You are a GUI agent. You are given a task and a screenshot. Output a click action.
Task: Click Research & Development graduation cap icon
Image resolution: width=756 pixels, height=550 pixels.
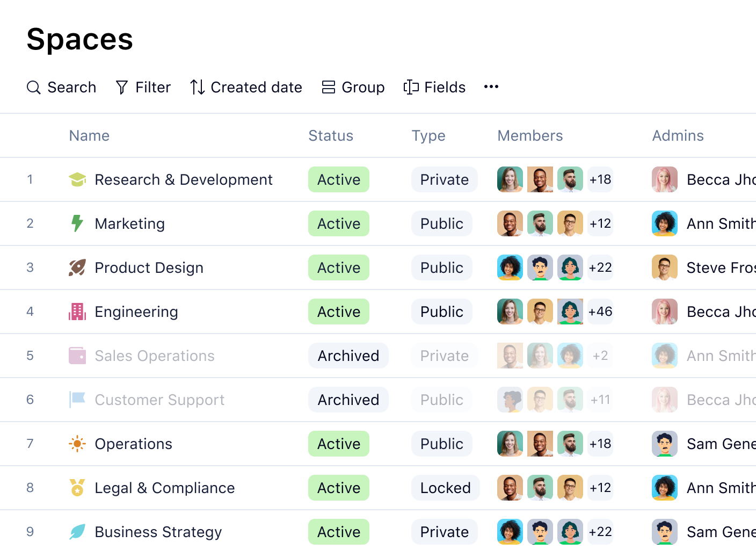pyautogui.click(x=77, y=179)
